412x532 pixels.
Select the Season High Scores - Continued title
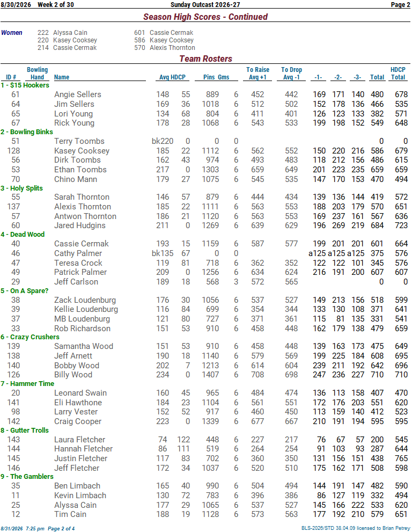click(205, 17)
